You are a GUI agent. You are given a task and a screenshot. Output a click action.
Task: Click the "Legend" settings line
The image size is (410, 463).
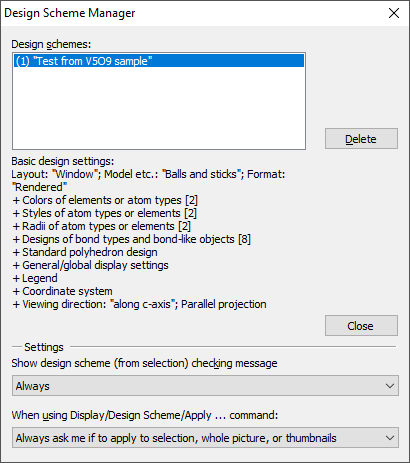35,278
